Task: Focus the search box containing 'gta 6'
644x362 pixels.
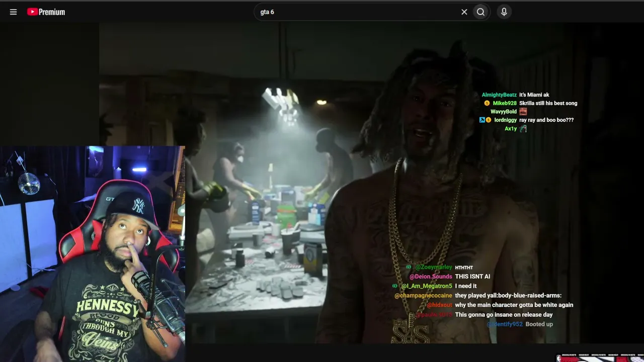Action: click(x=358, y=12)
